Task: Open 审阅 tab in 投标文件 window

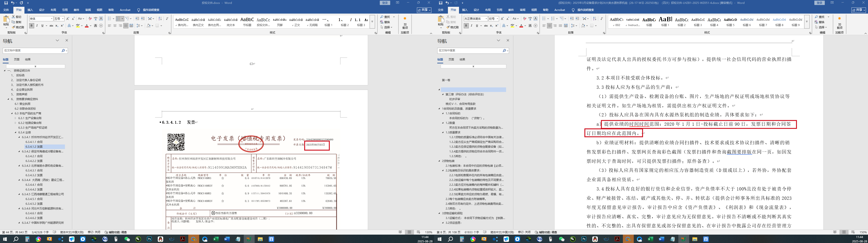Action: 88,10
